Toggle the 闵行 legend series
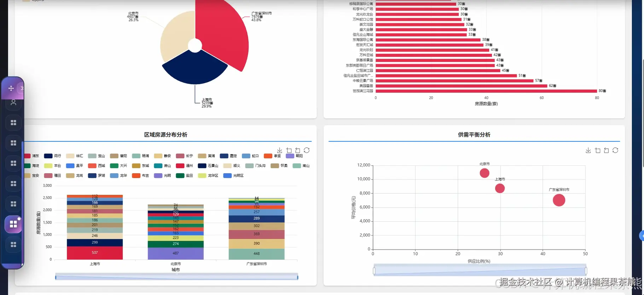The width and height of the screenshot is (644, 295). 53,156
